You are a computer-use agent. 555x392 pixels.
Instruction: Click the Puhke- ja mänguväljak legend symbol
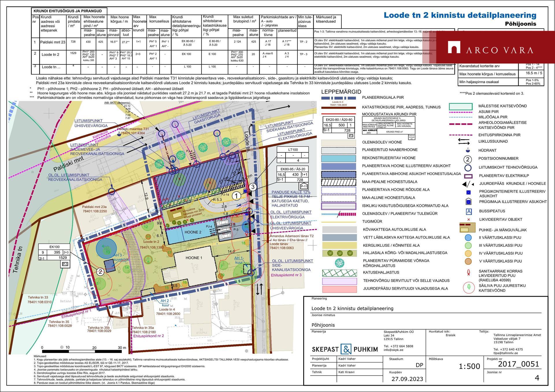(467, 227)
